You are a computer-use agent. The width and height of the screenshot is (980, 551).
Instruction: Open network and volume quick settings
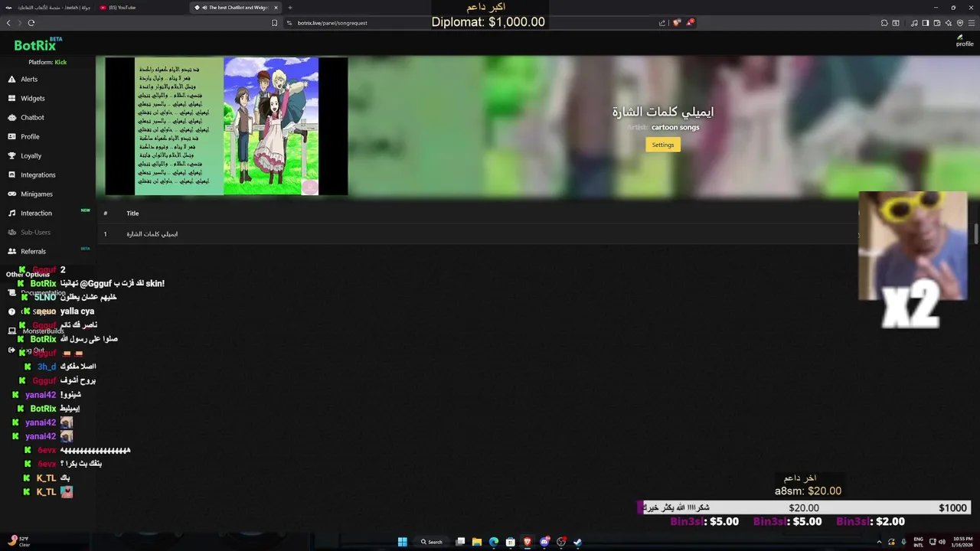(x=937, y=542)
